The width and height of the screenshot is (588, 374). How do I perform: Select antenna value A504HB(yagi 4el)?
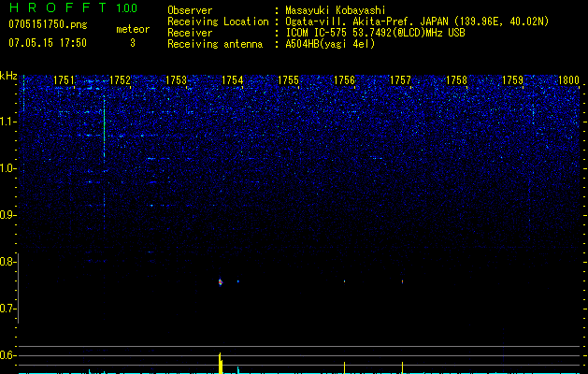tap(330, 44)
